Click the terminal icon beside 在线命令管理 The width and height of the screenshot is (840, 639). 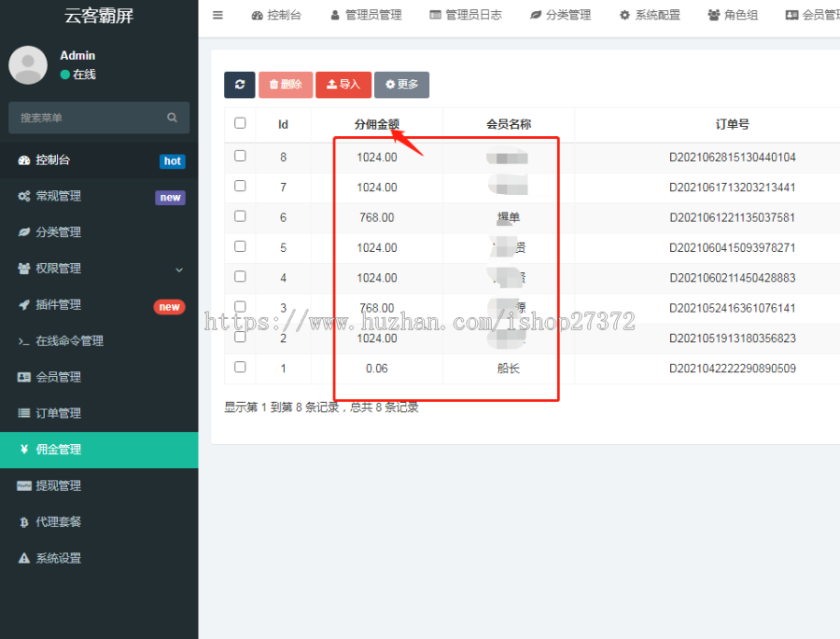point(24,341)
